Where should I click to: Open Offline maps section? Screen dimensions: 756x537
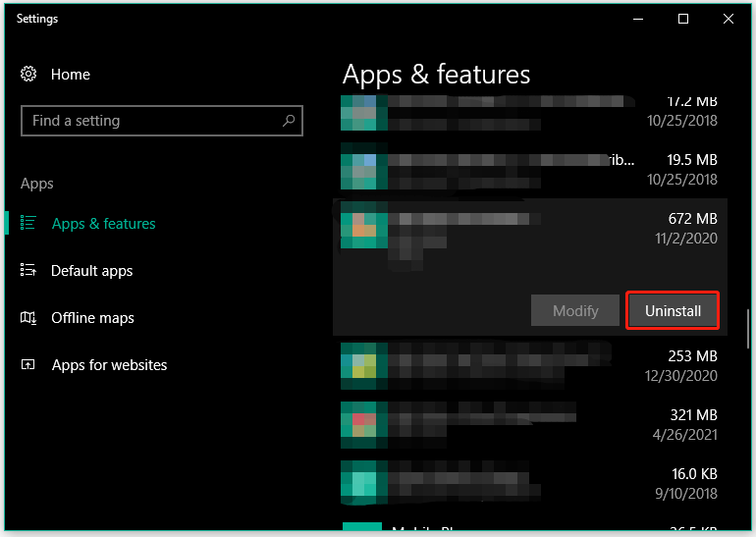pyautogui.click(x=92, y=318)
